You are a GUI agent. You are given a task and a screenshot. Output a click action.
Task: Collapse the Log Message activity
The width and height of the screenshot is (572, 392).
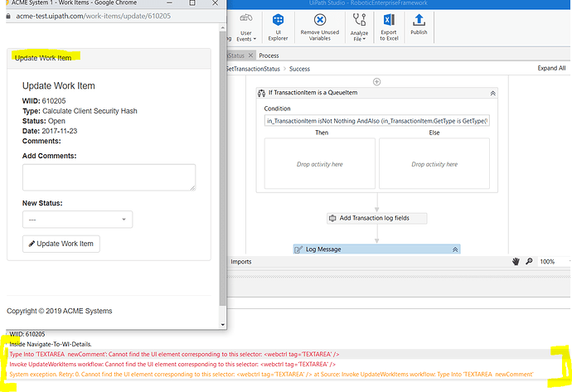pos(455,249)
